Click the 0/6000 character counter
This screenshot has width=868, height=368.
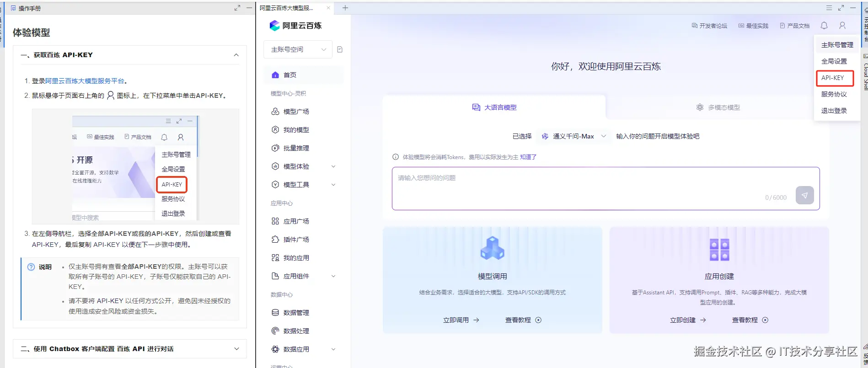tap(776, 197)
